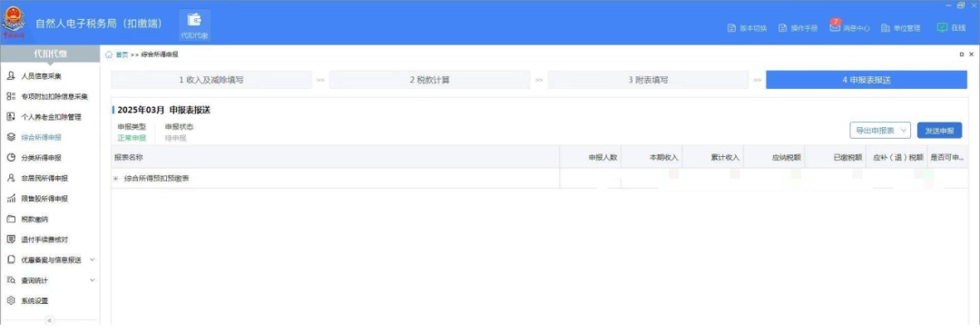Go to step 3 附表填写
The image size is (980, 333).
click(x=648, y=80)
